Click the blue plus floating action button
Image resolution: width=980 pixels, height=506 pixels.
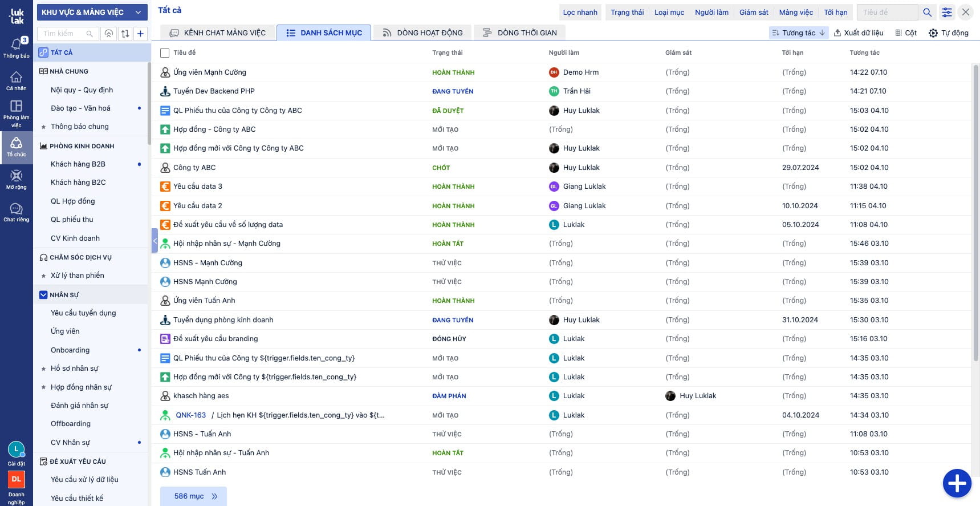tap(957, 483)
